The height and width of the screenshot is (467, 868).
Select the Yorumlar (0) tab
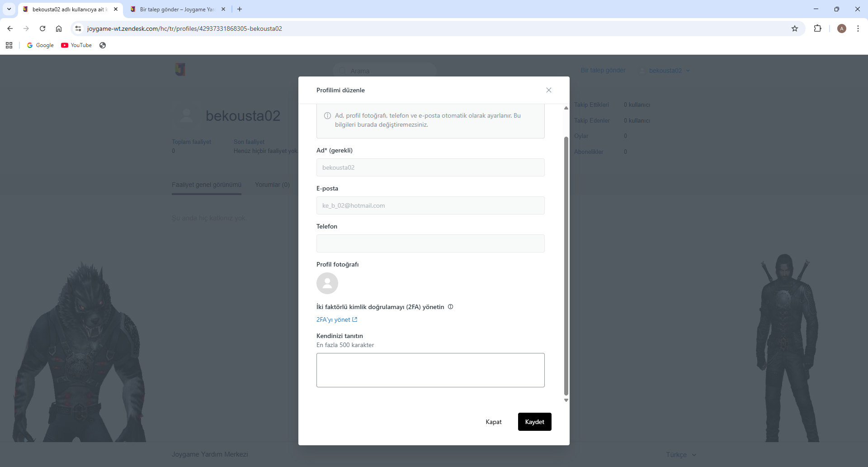pyautogui.click(x=272, y=185)
